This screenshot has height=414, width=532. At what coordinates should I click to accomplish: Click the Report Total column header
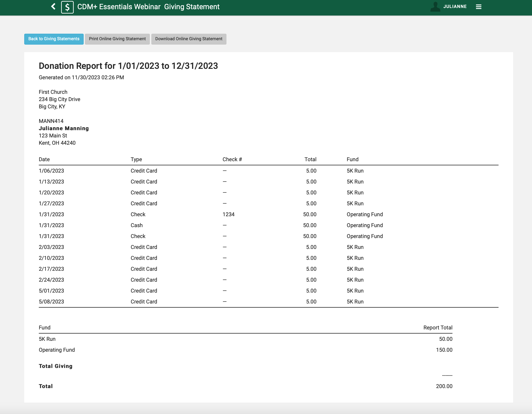[437, 327]
